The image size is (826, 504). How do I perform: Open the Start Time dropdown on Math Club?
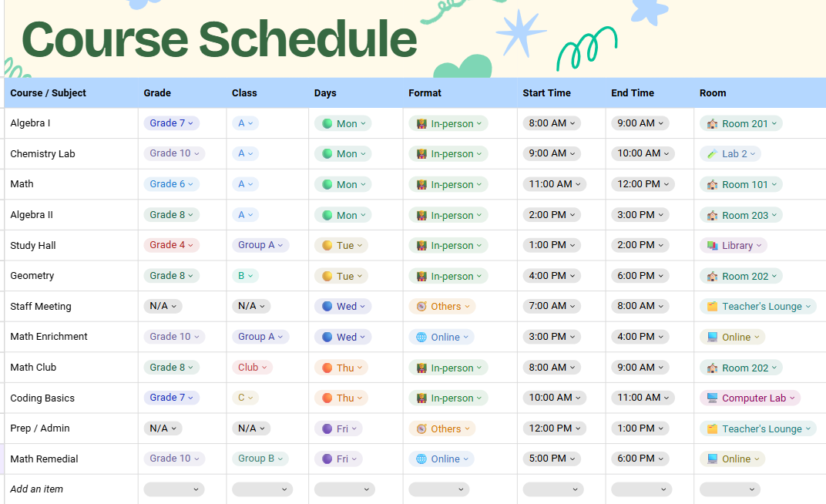550,368
